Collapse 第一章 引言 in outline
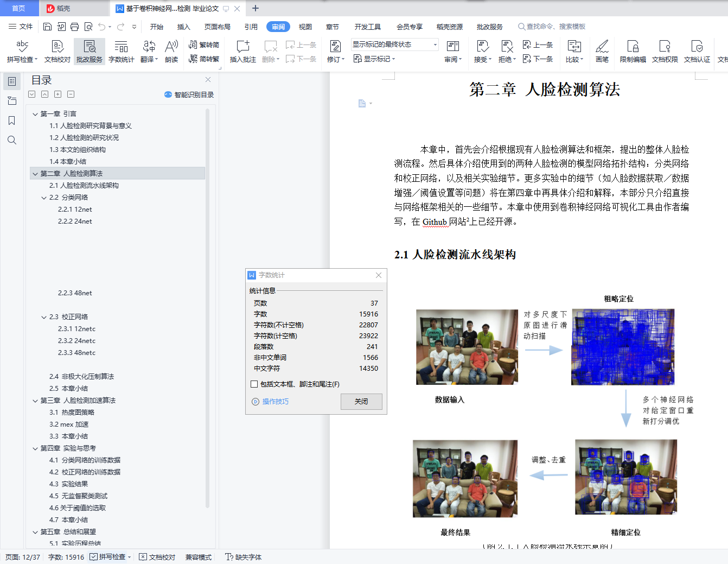The image size is (728, 564). (35, 114)
